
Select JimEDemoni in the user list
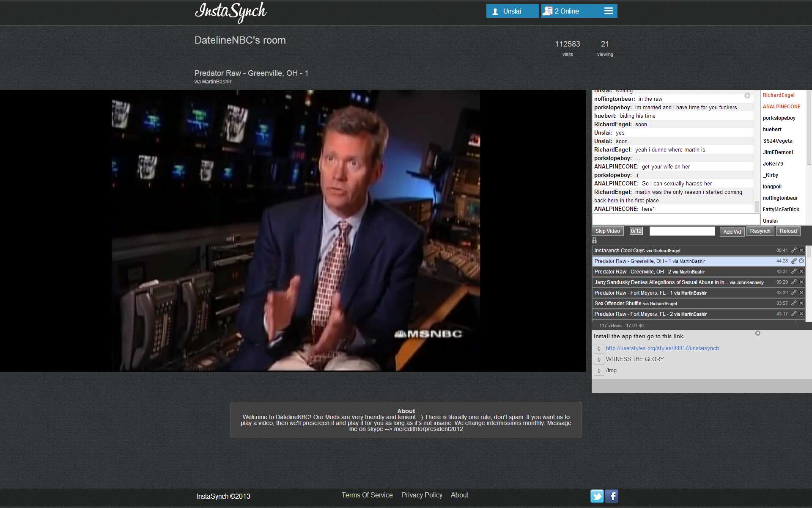(x=778, y=152)
